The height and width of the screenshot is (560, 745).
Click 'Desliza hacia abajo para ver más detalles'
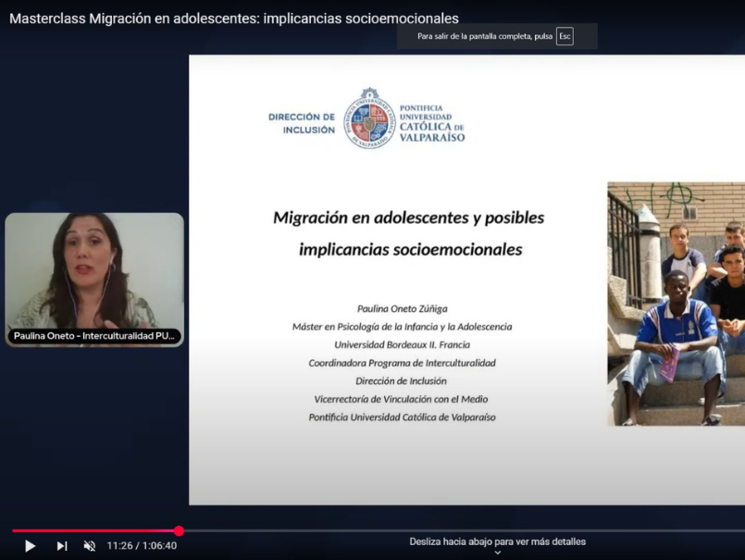pos(497,541)
